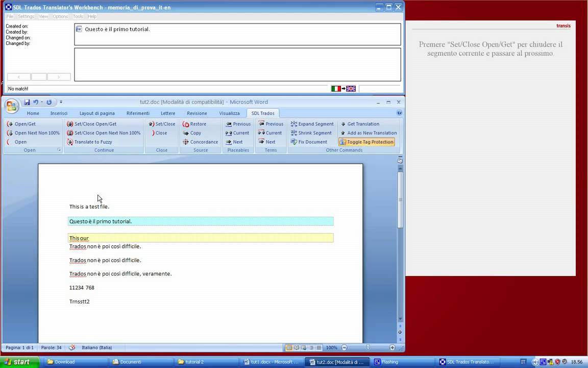Open Options menu in Translator's Workbench

[x=60, y=16]
